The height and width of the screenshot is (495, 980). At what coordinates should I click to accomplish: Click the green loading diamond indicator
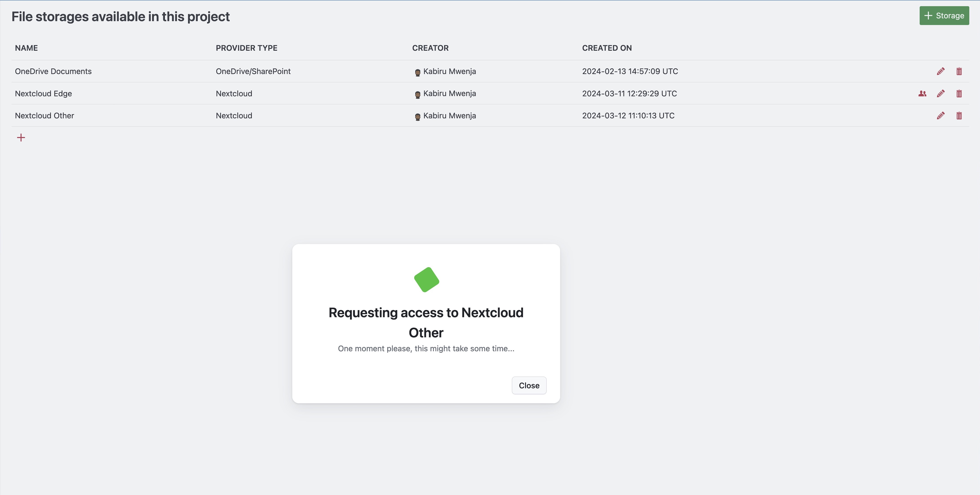(427, 280)
